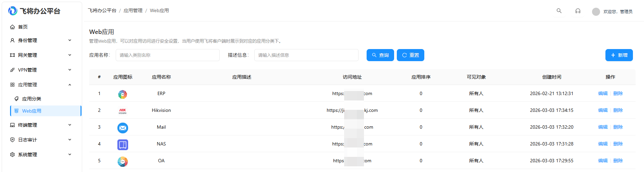Click the Mail envelope app icon
Screen dimensions: 644x172
coord(123,128)
